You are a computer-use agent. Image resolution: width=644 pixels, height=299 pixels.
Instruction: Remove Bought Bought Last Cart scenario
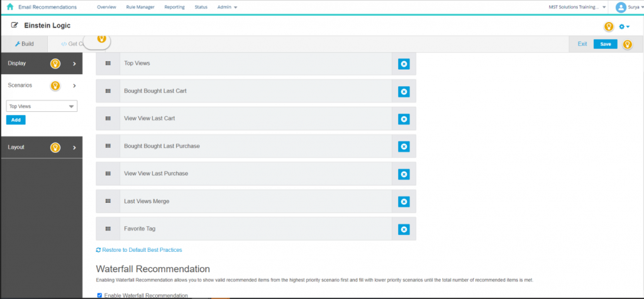(404, 92)
